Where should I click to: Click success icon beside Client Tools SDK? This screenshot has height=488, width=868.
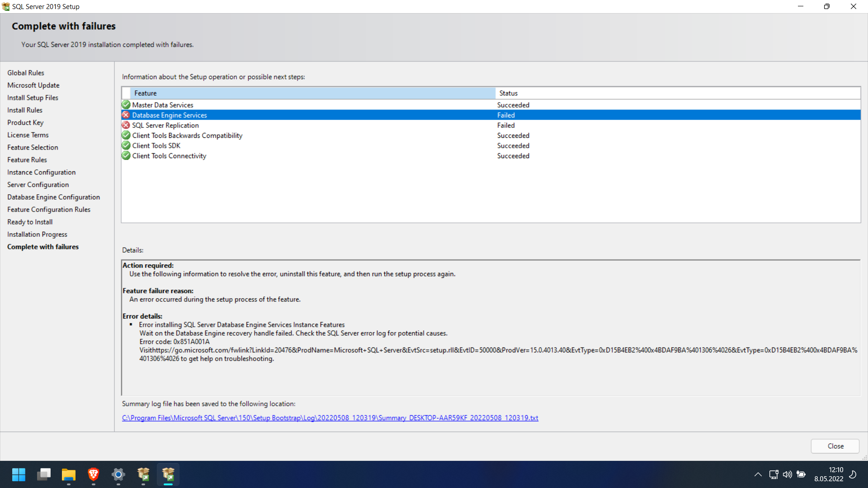click(x=126, y=145)
